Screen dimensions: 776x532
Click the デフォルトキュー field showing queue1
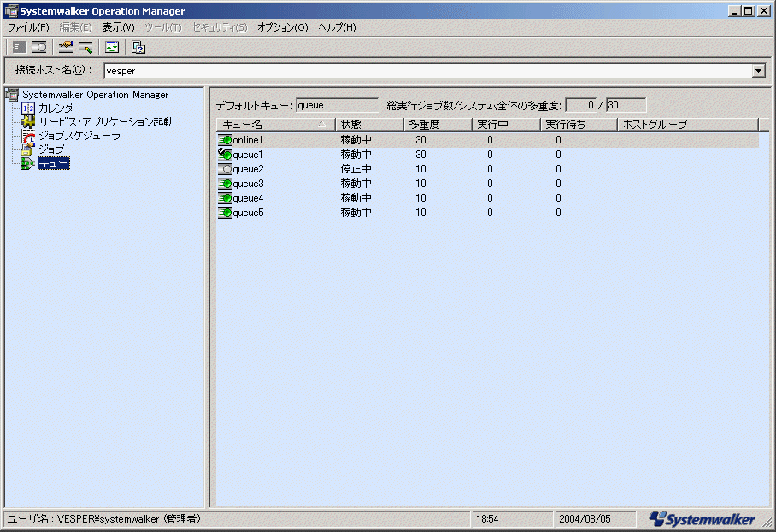click(x=337, y=105)
